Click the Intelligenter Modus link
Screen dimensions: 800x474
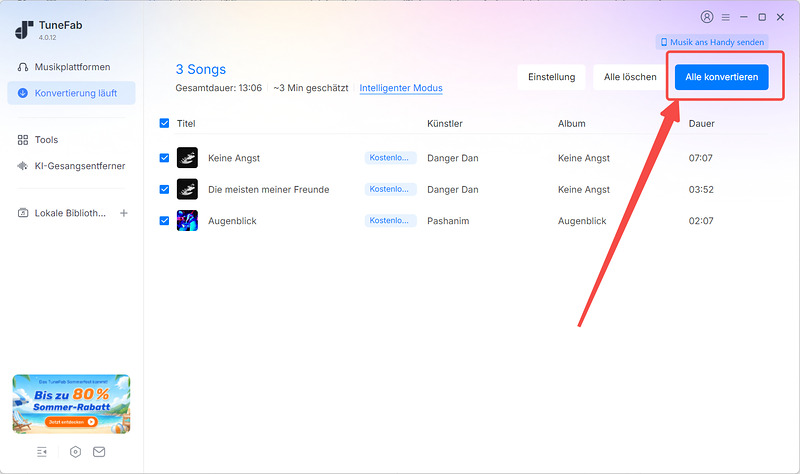pos(401,88)
